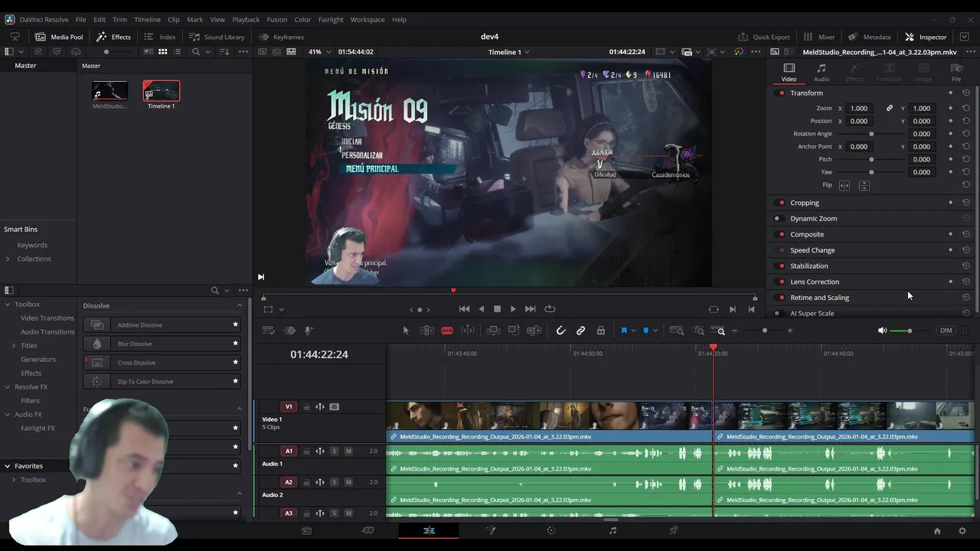Open the Timeline menu
This screenshot has width=980, height=551.
[x=147, y=19]
